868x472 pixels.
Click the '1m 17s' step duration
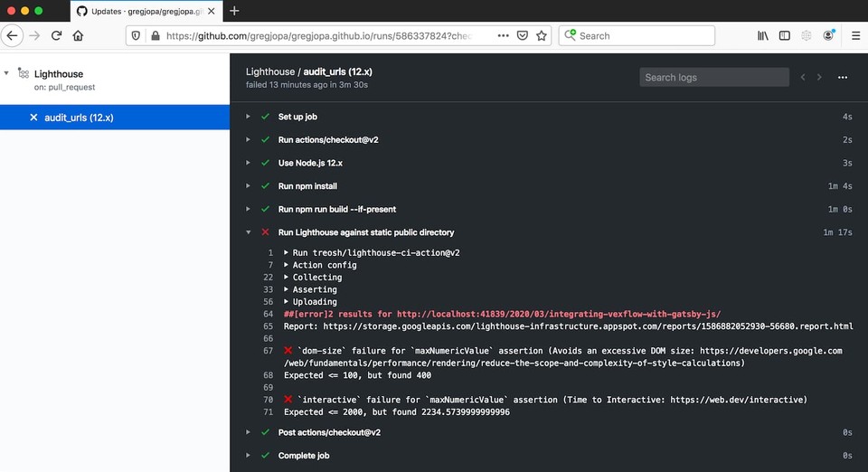837,232
